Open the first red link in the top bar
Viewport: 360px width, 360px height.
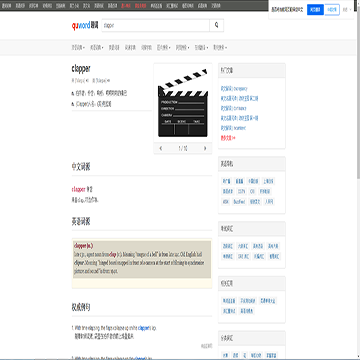click(126, 6)
